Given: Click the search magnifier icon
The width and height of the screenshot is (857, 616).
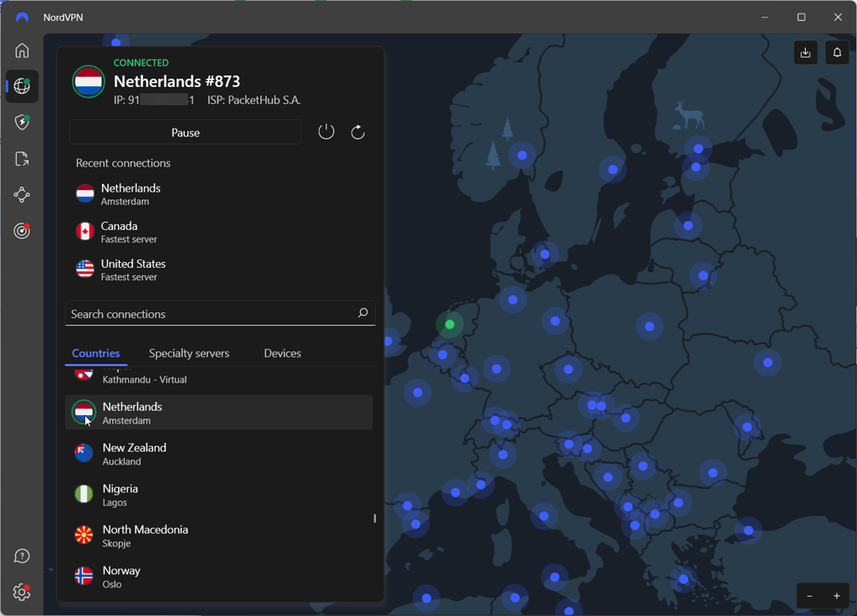Looking at the screenshot, I should [x=363, y=313].
